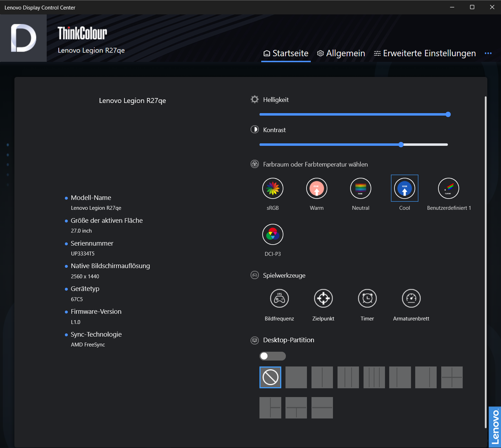
Task: Click the ThinkColour D logo icon
Action: pyautogui.click(x=23, y=38)
